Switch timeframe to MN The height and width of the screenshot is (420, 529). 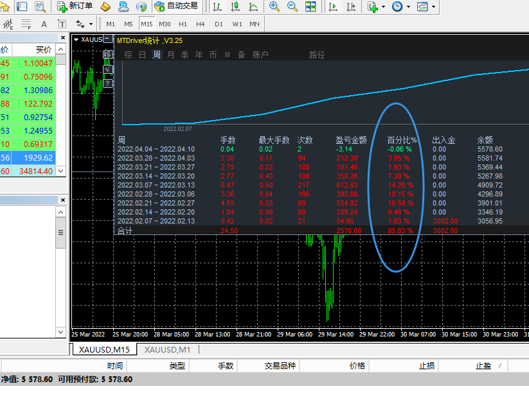tap(255, 24)
